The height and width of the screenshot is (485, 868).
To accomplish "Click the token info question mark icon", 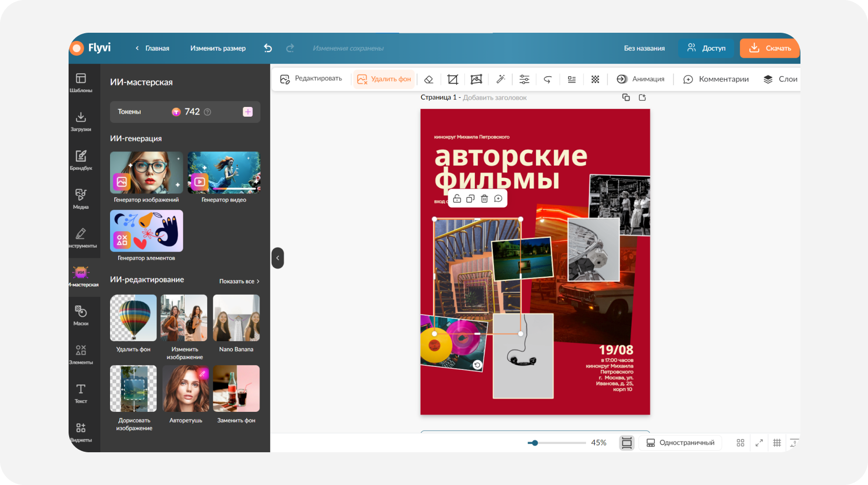I will coord(207,112).
